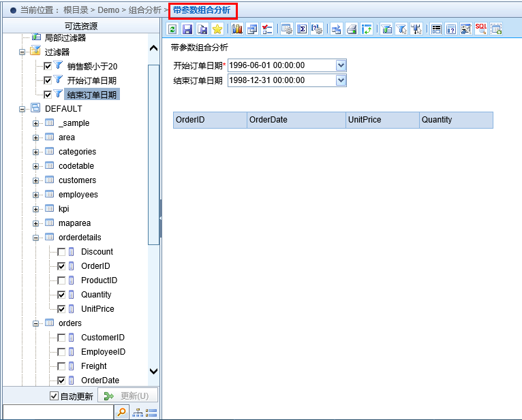Click the funnel with cursor icon
The height and width of the screenshot is (420, 522).
(x=401, y=29)
